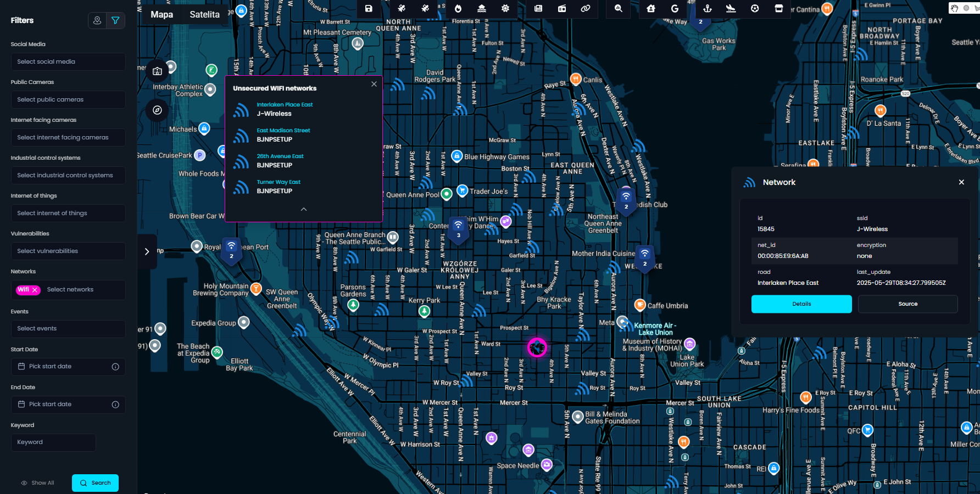Image resolution: width=980 pixels, height=494 pixels.
Task: Remove the Wifi tag from Networks
Action: point(35,290)
